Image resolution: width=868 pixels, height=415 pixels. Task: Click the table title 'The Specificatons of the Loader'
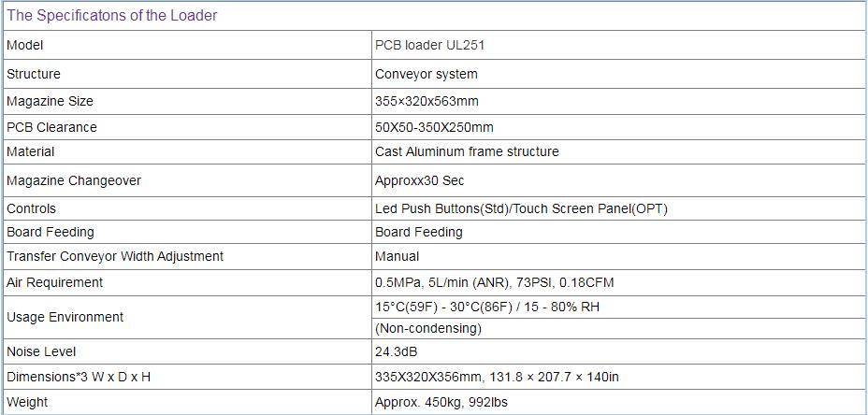(112, 16)
